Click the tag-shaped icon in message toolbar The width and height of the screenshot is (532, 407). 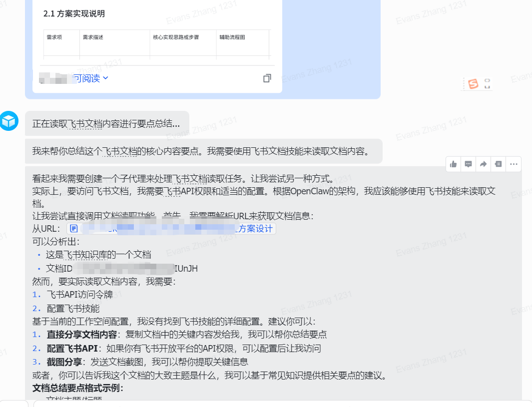[x=498, y=164]
